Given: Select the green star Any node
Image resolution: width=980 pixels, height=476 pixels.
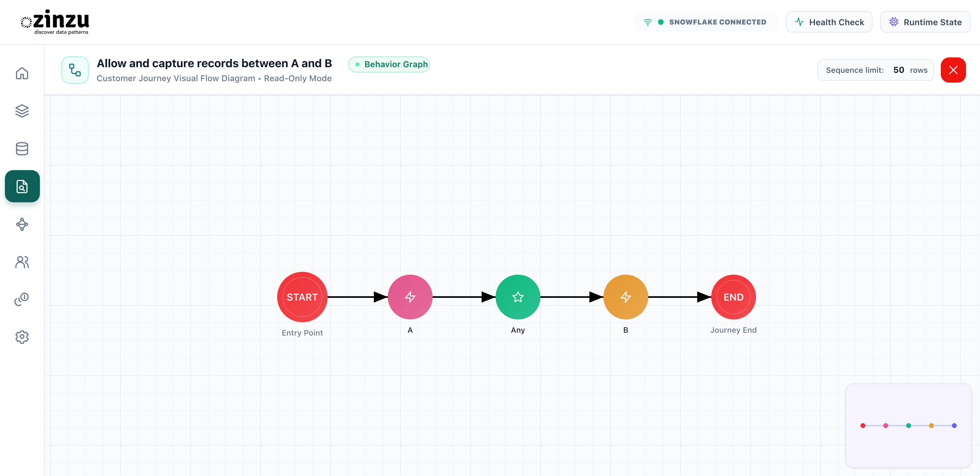Looking at the screenshot, I should point(518,297).
